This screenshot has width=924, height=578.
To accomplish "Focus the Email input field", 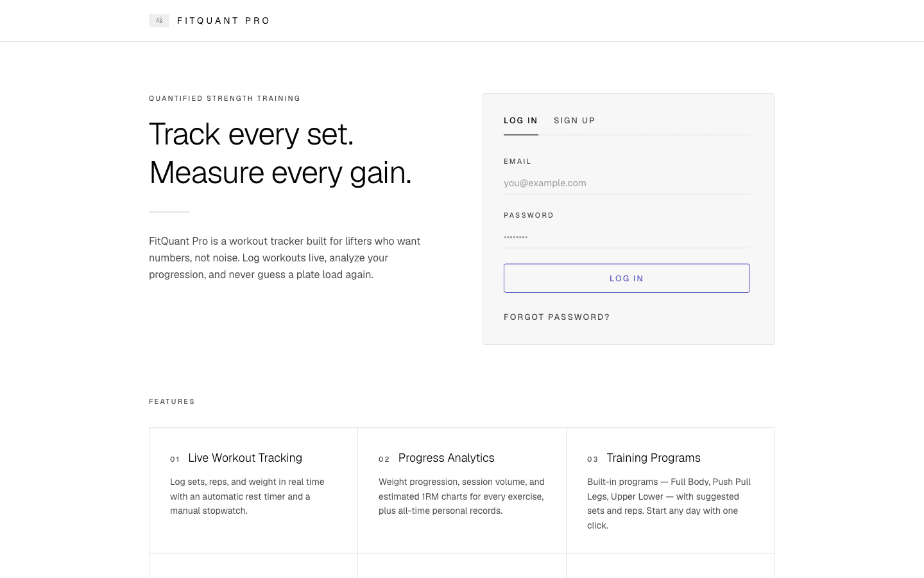I will [x=626, y=183].
